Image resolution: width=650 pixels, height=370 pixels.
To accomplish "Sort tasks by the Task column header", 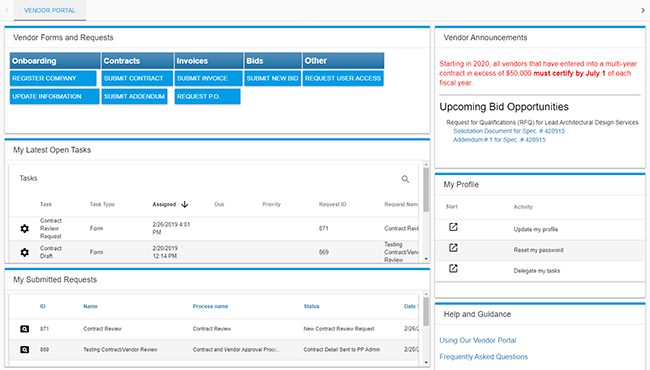I will pos(46,204).
